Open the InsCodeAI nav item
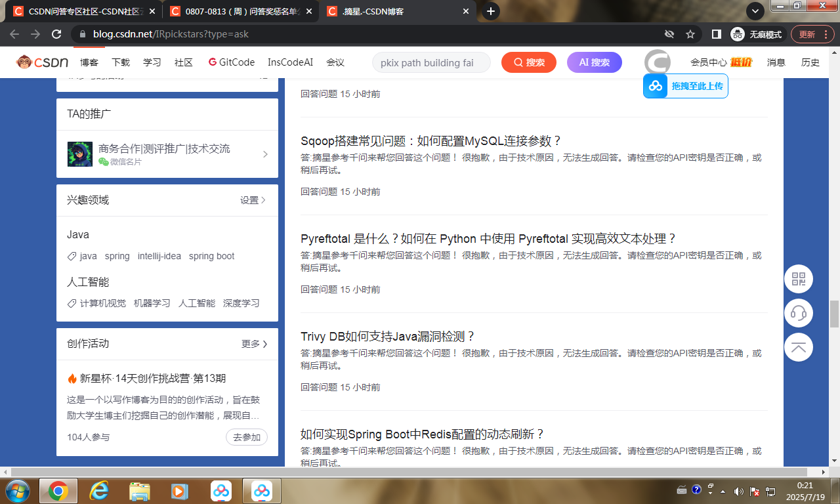 (x=290, y=62)
